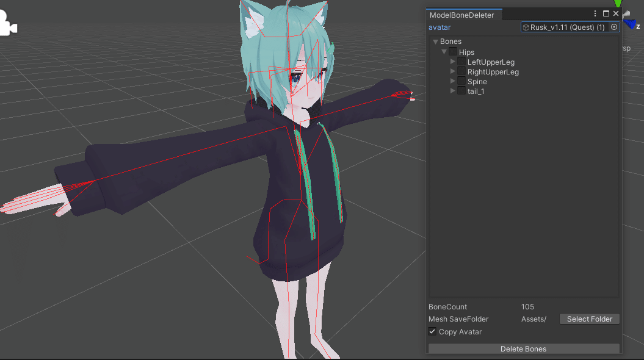Image resolution: width=644 pixels, height=360 pixels.
Task: Select the tail_1 bone label
Action: click(476, 92)
